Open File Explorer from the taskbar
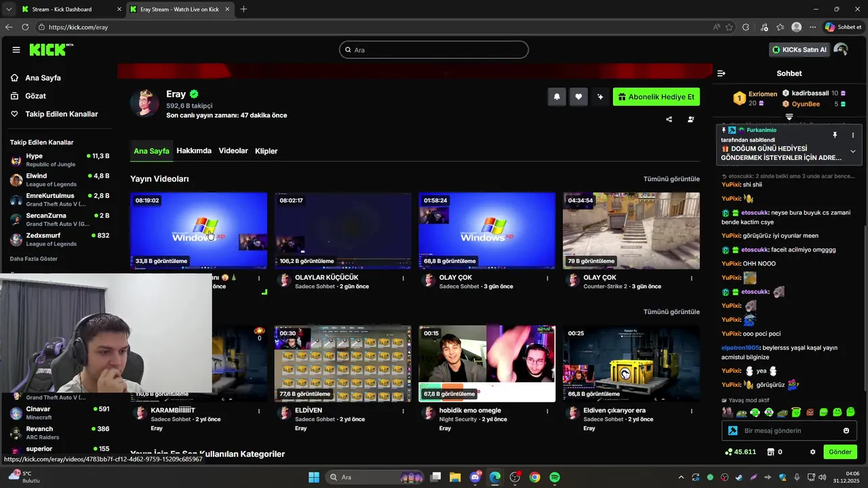868x488 pixels. [x=455, y=477]
